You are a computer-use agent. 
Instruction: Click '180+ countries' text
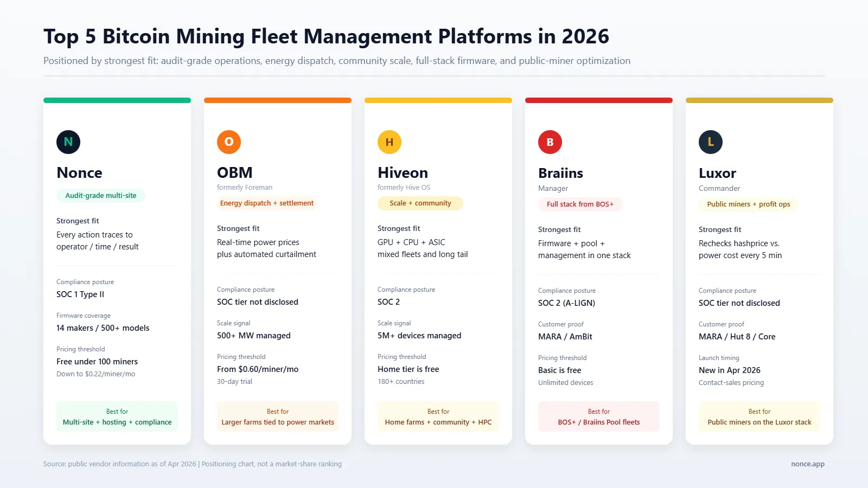click(x=401, y=382)
